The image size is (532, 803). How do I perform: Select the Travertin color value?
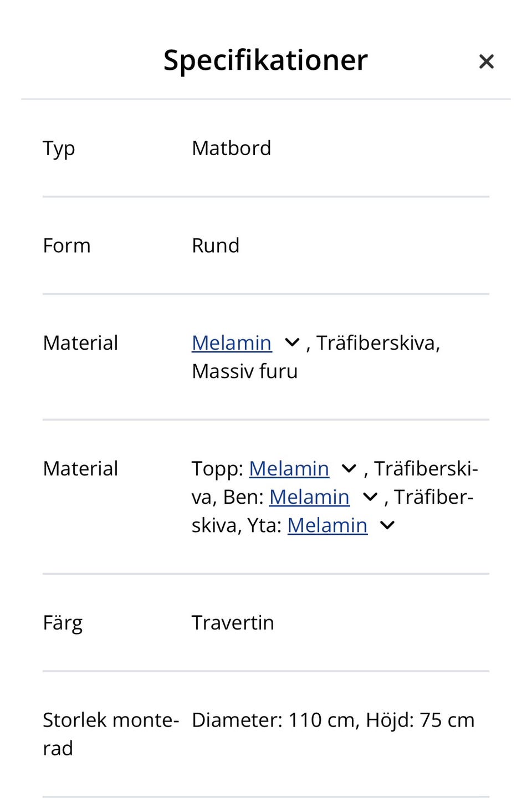pyautogui.click(x=233, y=623)
